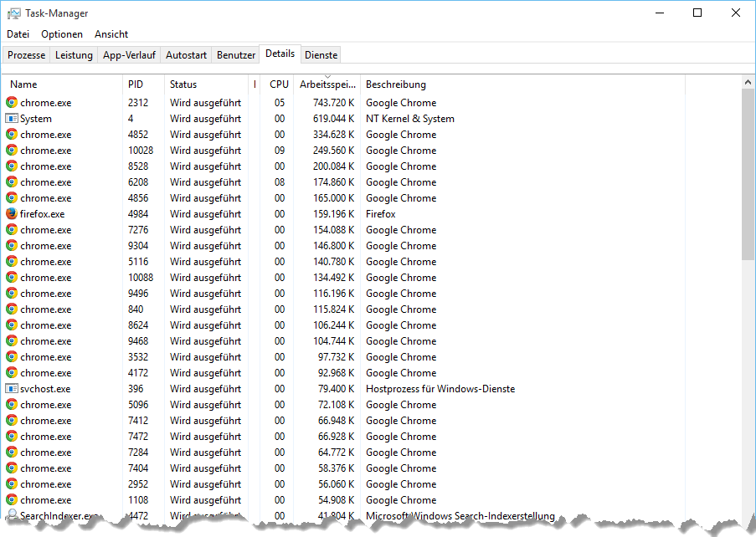Click the Chrome icon of the PID 6208 process

pos(12,182)
